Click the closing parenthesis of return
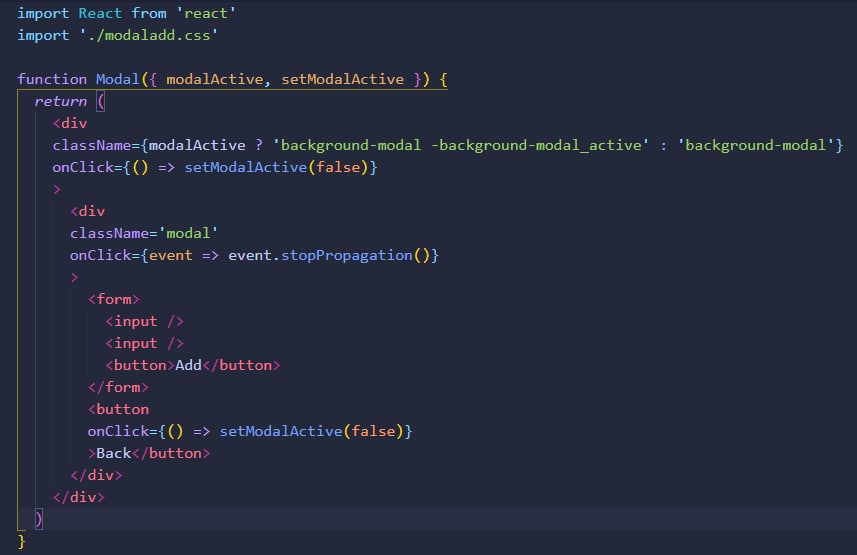The width and height of the screenshot is (857, 555). tap(38, 519)
